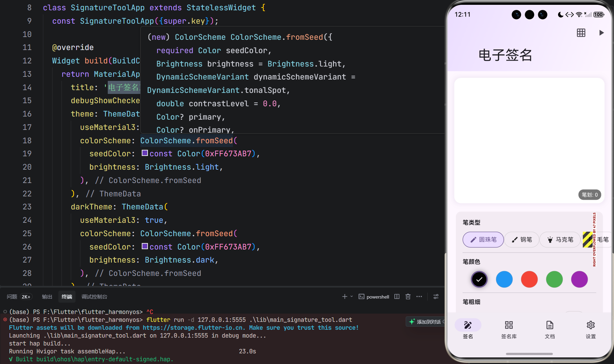
Task: Split the terminal panel
Action: (x=397, y=296)
